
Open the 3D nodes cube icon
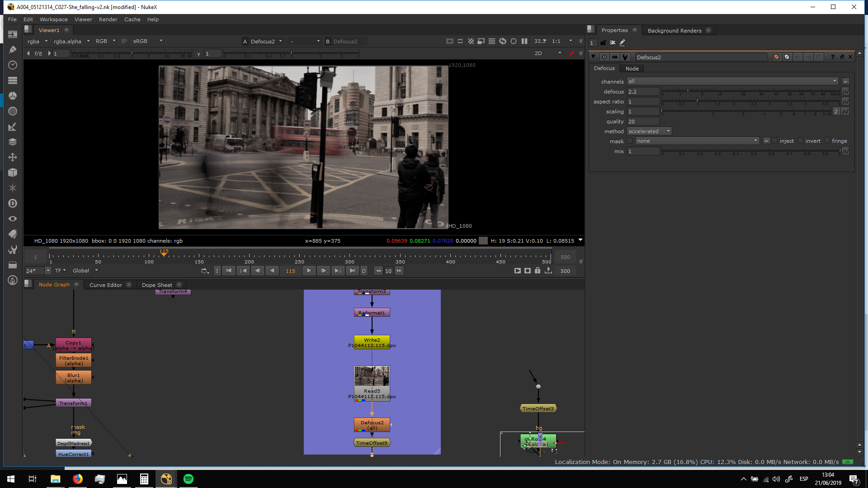tap(13, 173)
